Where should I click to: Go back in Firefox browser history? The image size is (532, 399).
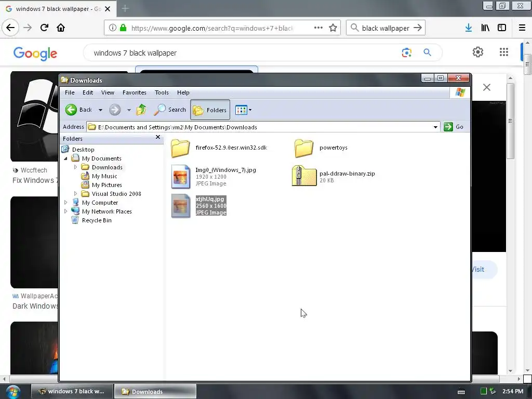[10, 28]
